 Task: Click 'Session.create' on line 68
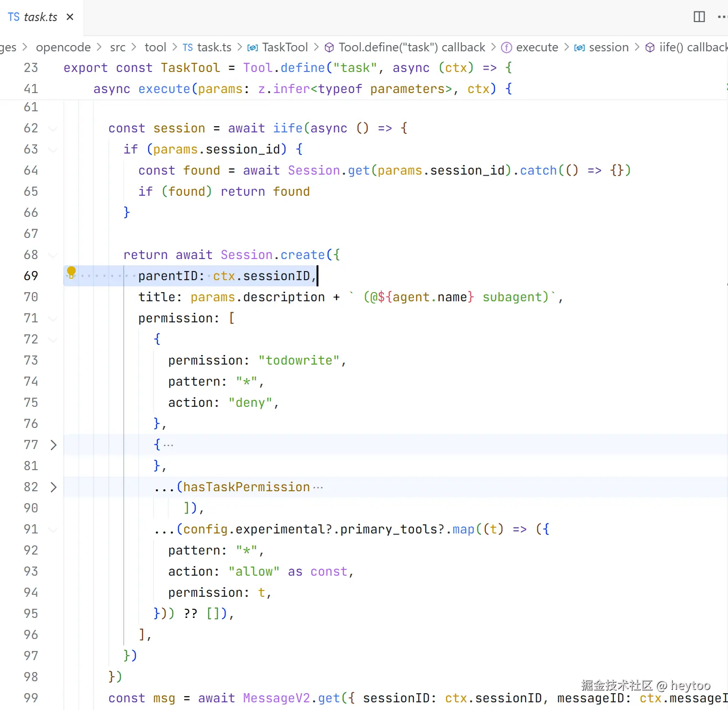(x=272, y=255)
